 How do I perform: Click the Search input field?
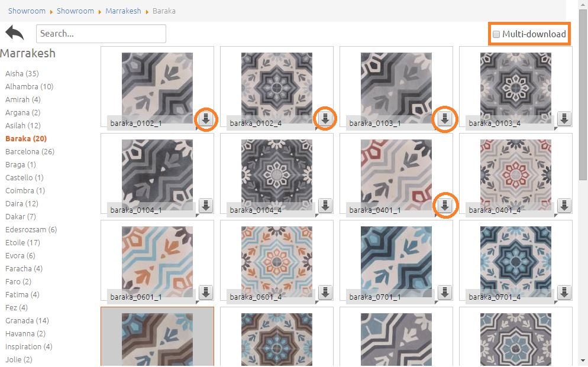coord(101,34)
